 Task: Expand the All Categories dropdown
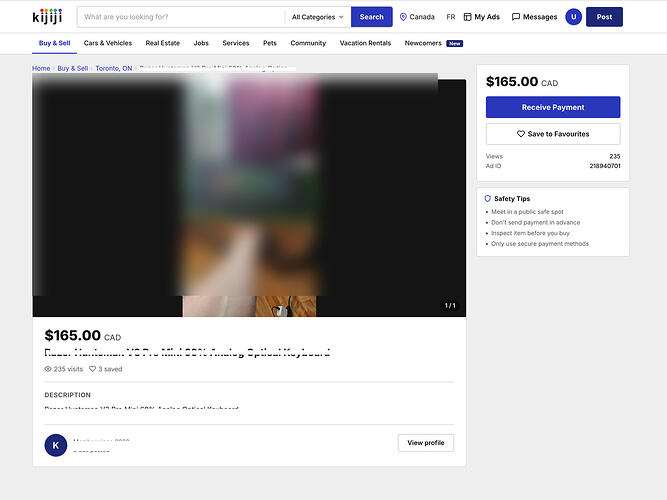(x=317, y=17)
